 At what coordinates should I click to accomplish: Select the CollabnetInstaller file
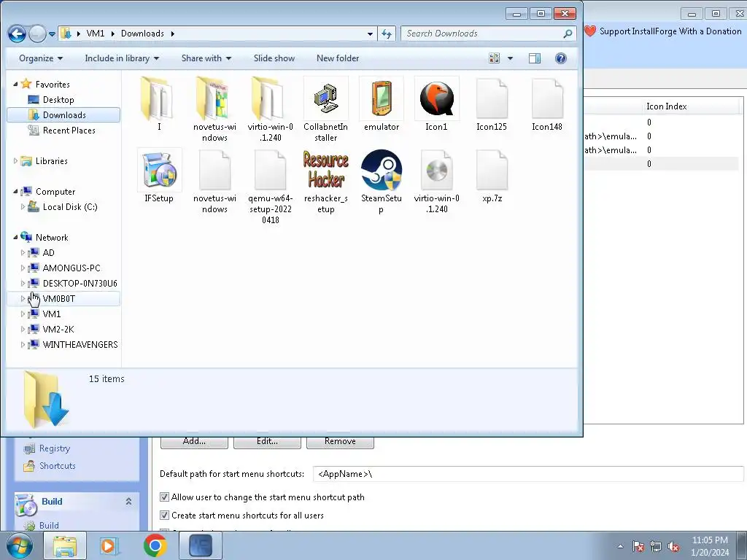tap(326, 109)
